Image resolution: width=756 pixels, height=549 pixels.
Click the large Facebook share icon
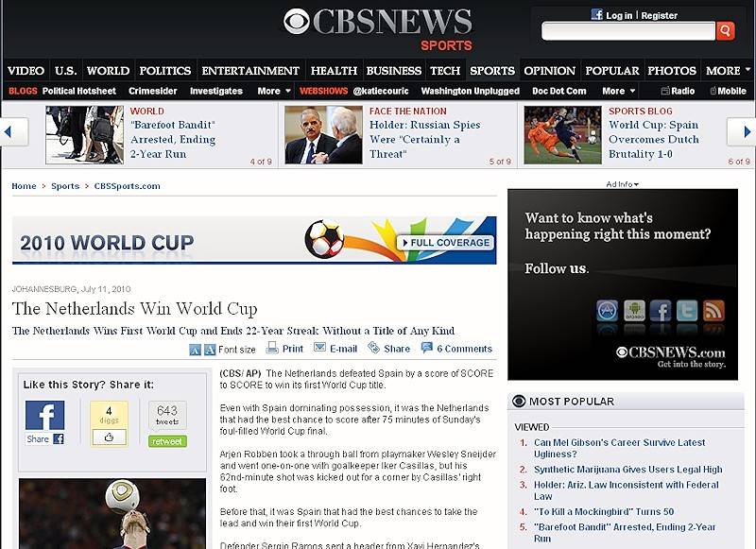click(44, 416)
